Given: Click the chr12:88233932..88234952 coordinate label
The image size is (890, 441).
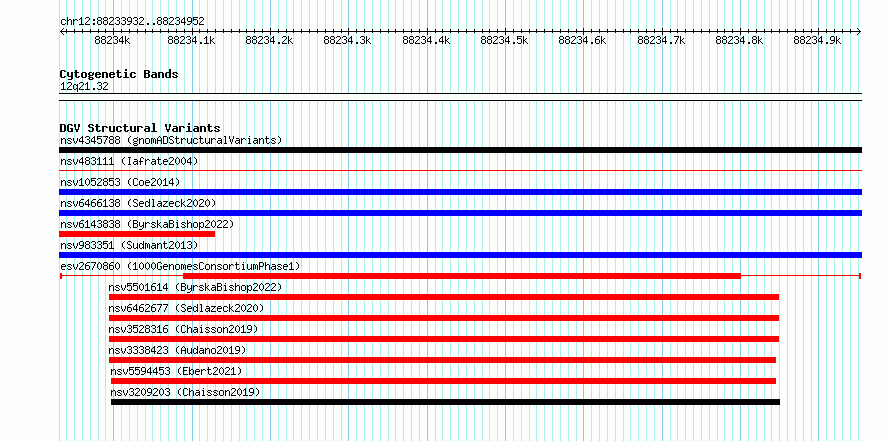Looking at the screenshot, I should point(132,22).
